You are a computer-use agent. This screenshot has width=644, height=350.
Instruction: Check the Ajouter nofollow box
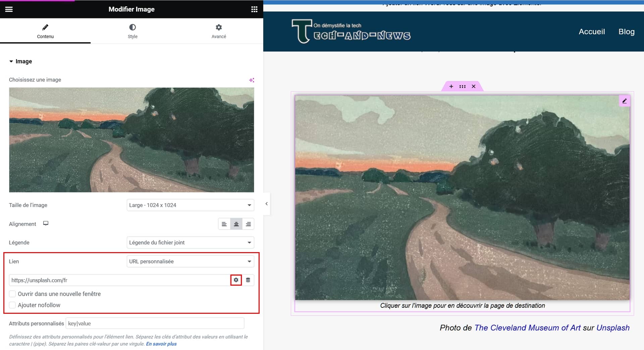coord(12,305)
